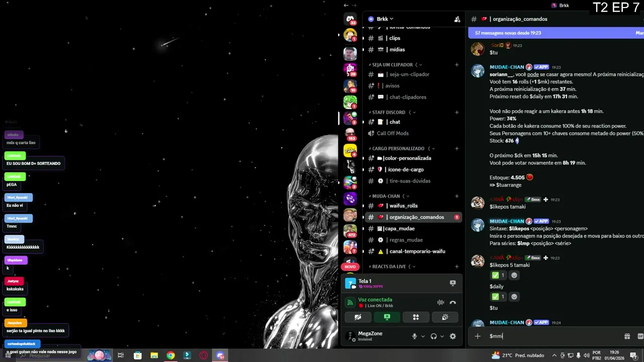Stop streaming via Tela 1 screen icon
This screenshot has width=644, height=362.
(452, 283)
